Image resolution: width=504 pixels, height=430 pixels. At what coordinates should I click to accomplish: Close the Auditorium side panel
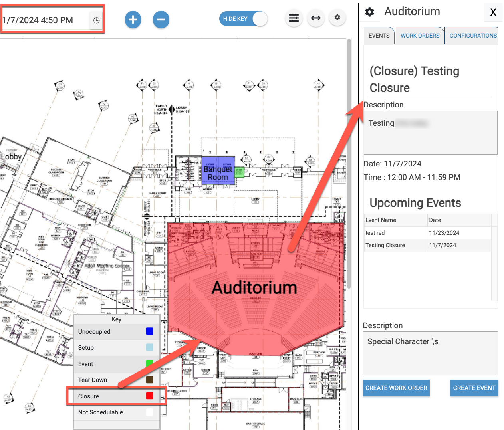[x=493, y=12]
